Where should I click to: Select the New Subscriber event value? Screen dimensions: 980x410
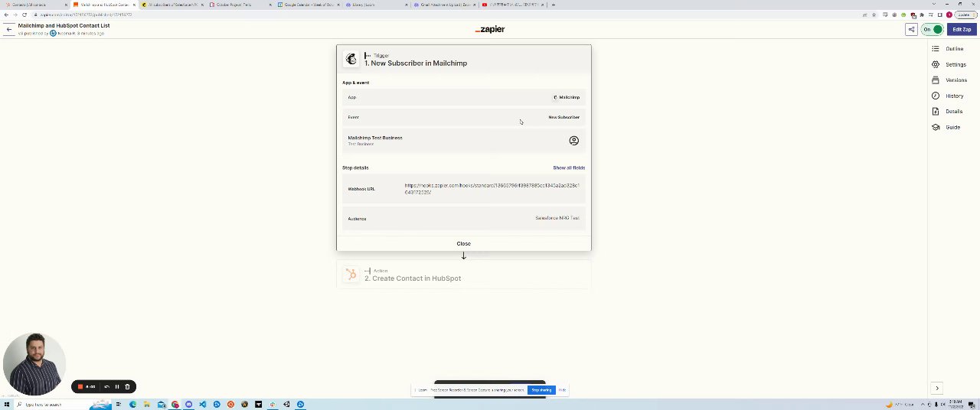click(563, 117)
